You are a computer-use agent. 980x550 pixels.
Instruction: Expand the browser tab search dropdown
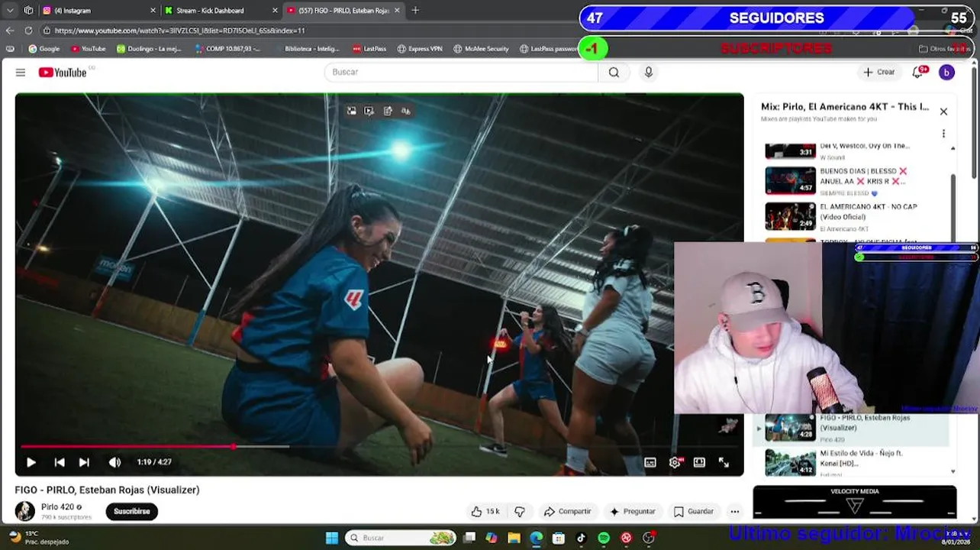[x=10, y=10]
